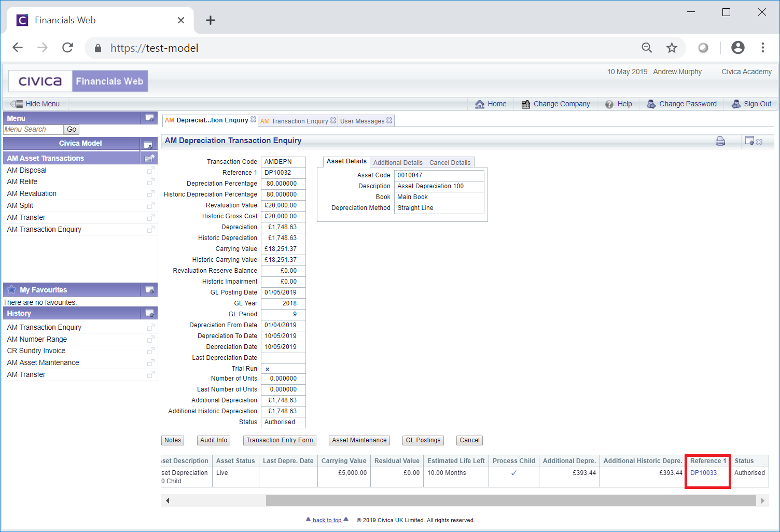
Task: Open the DP10033 reference link
Action: [703, 473]
